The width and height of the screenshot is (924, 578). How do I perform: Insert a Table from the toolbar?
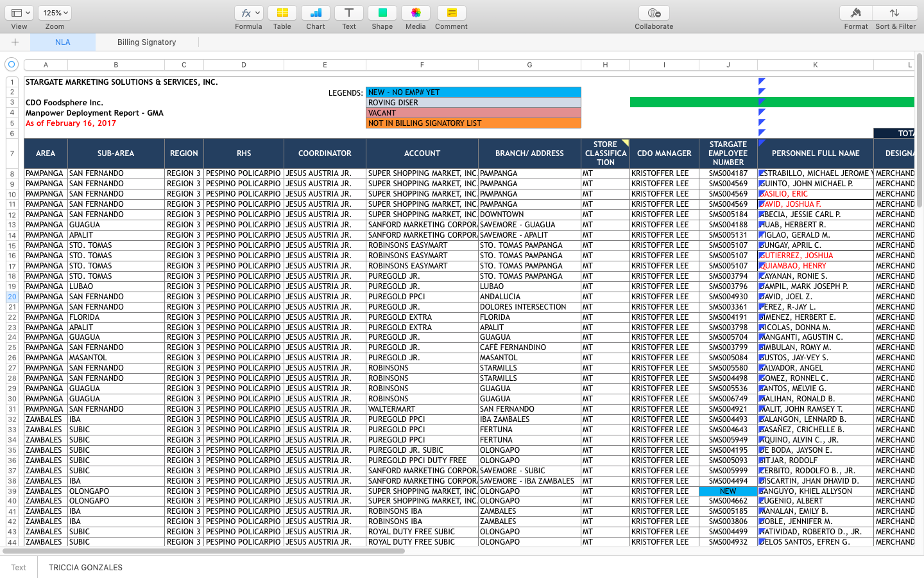pos(282,13)
